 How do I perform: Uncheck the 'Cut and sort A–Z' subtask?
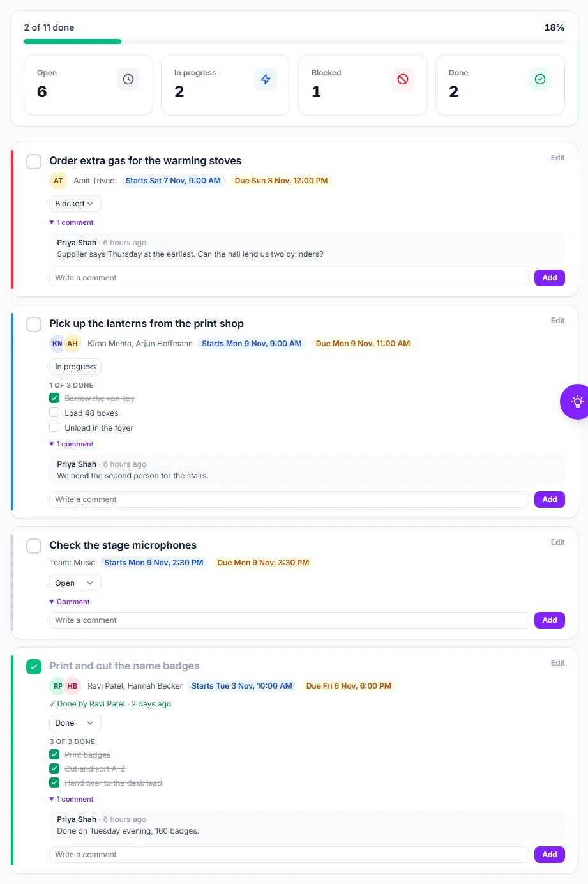click(x=54, y=768)
